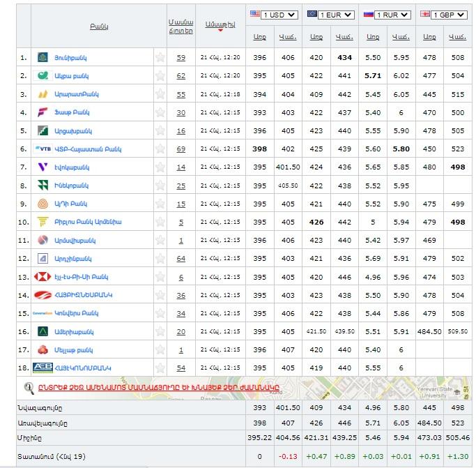Open the 1 EUR currency dropdown

331,14
